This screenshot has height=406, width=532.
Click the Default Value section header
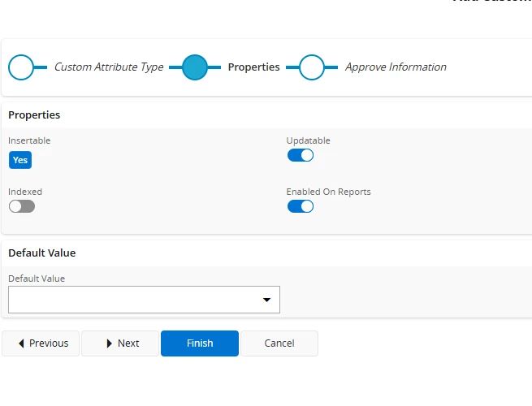coord(41,253)
